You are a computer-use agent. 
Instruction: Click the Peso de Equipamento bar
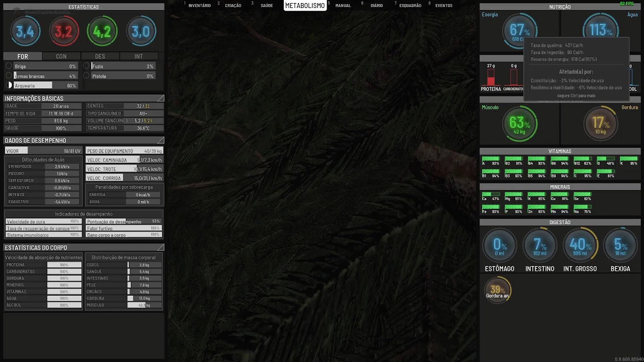124,151
